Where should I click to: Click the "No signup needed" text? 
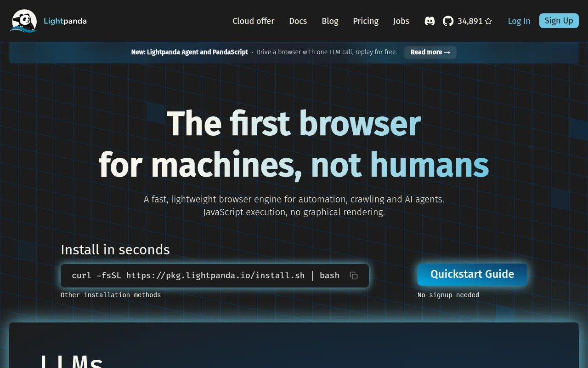pos(448,295)
